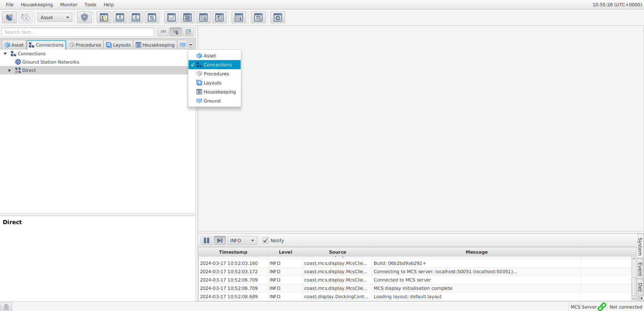
Task: Choose Asset in the popup list
Action: pos(215,56)
